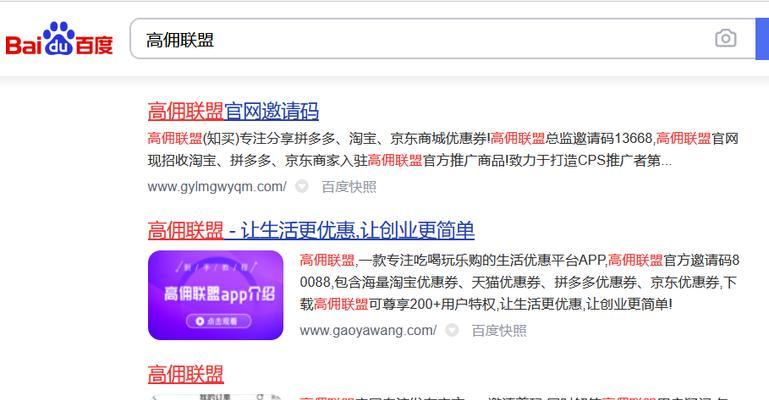This screenshot has width=769, height=400.
Task: Open the 高佣联盟官网邀请码 result link
Action: [233, 111]
